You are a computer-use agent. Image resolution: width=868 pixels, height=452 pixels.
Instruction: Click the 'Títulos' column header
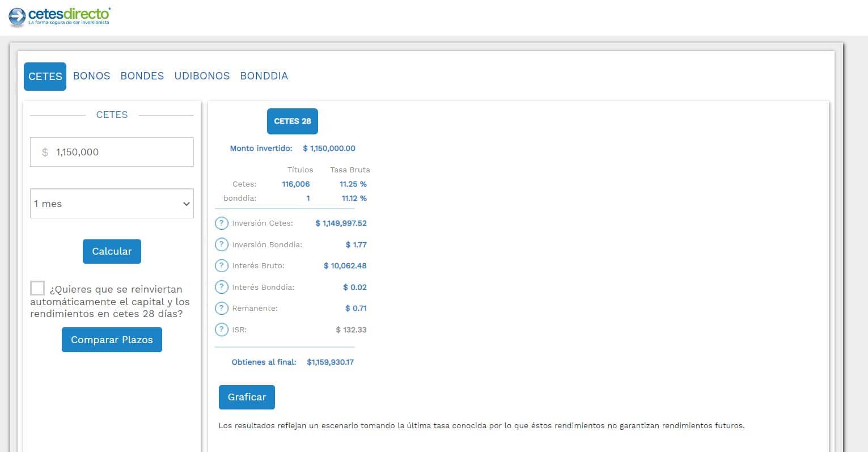pos(300,170)
